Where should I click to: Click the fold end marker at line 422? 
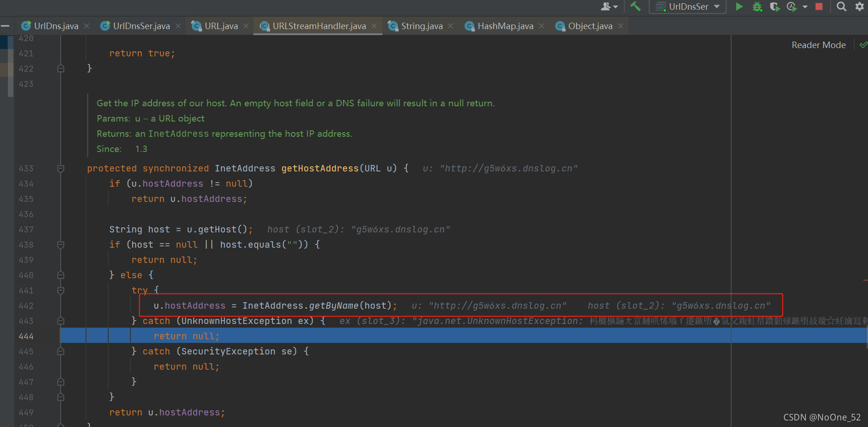(61, 68)
